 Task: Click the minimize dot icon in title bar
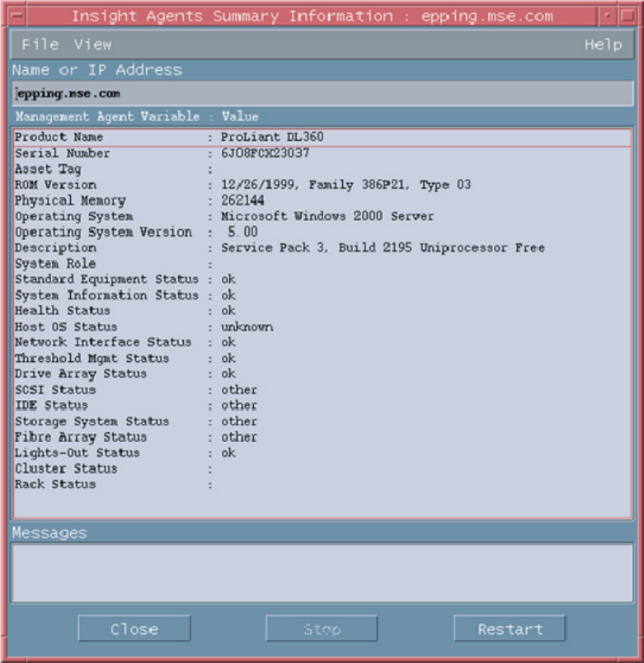(608, 16)
